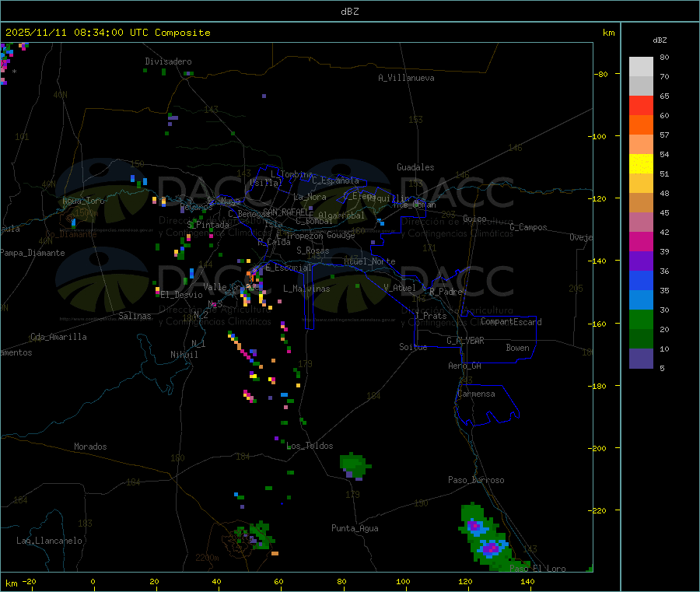Viewport: 700px width, 592px height.
Task: Click the Nihuil label
Action: coord(184,355)
